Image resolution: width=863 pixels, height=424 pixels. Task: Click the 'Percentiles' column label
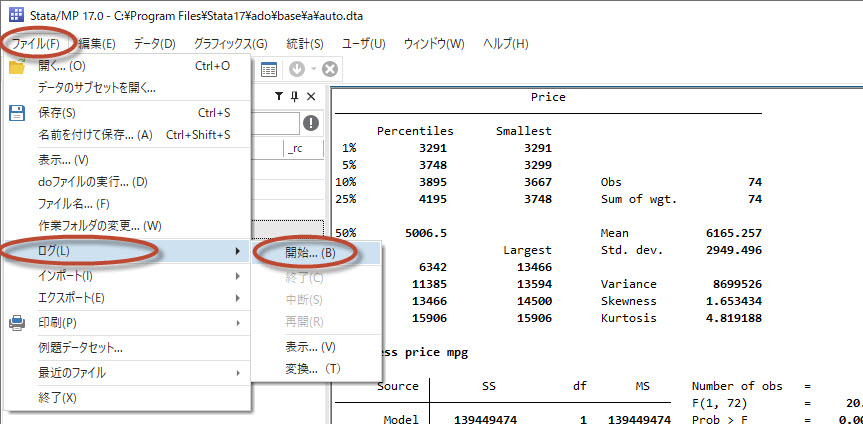click(x=415, y=131)
